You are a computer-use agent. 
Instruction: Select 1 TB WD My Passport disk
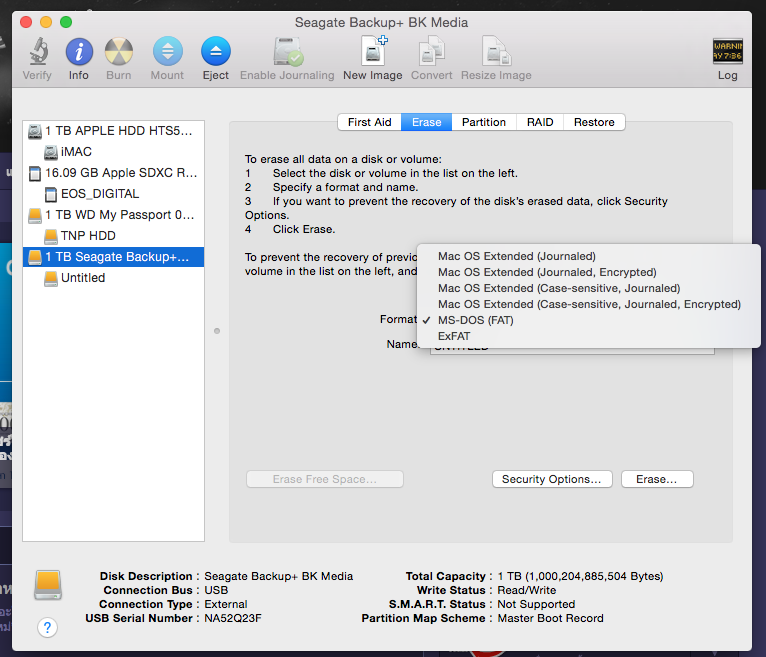(x=113, y=215)
